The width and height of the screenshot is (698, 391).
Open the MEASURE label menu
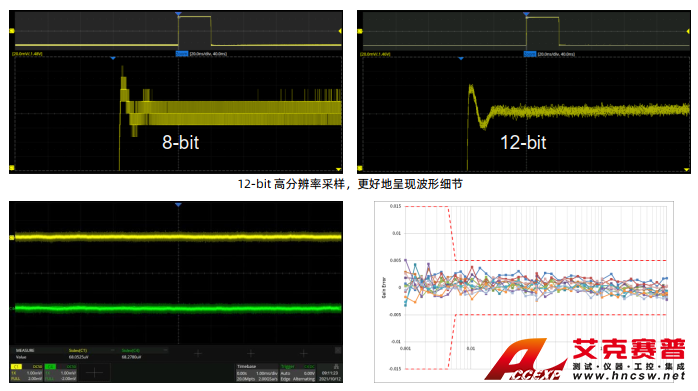[x=25, y=350]
